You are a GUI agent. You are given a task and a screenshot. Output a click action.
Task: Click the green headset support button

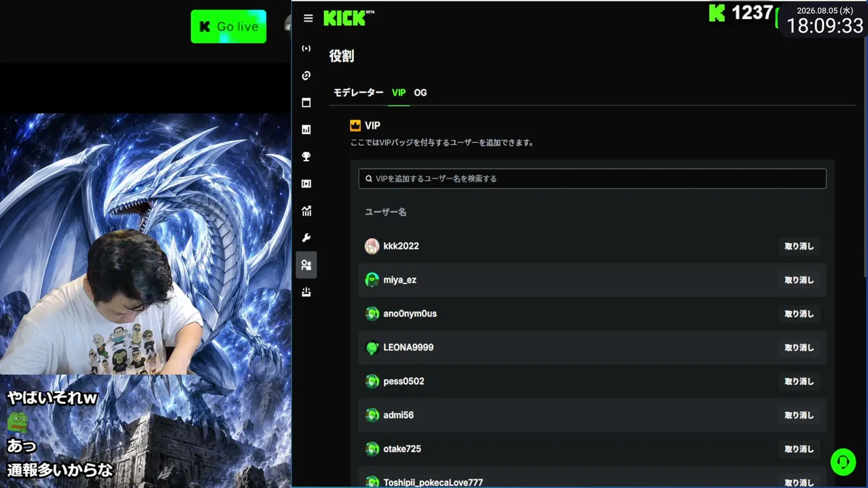(x=844, y=462)
